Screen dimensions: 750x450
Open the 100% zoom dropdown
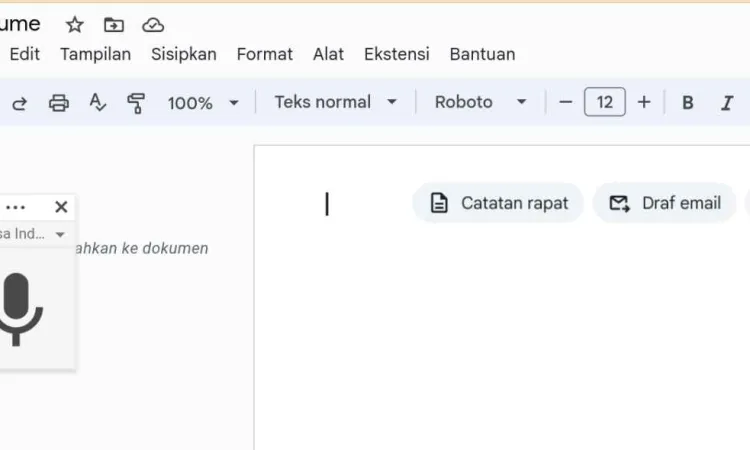pyautogui.click(x=203, y=103)
